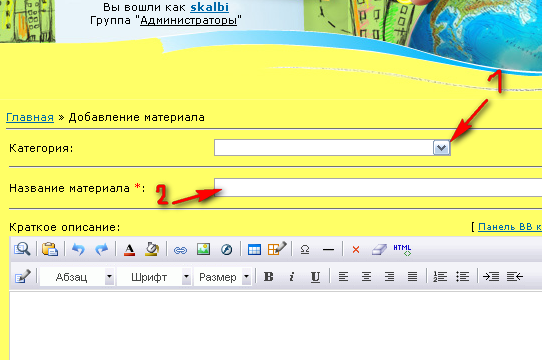The width and height of the screenshot is (542, 360).
Task: Open the Панель BB кодов link
Action: tap(510, 227)
